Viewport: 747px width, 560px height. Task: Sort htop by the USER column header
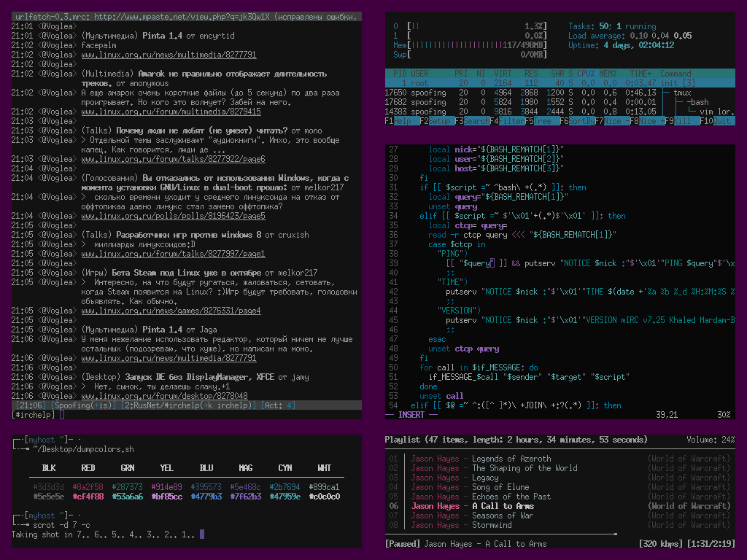[419, 74]
